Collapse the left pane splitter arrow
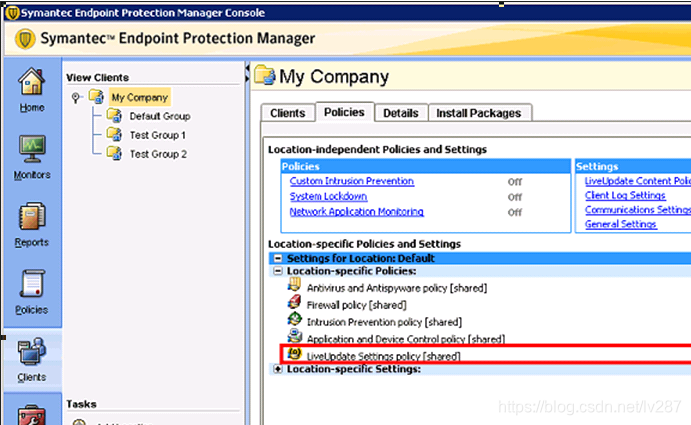 click(x=247, y=68)
